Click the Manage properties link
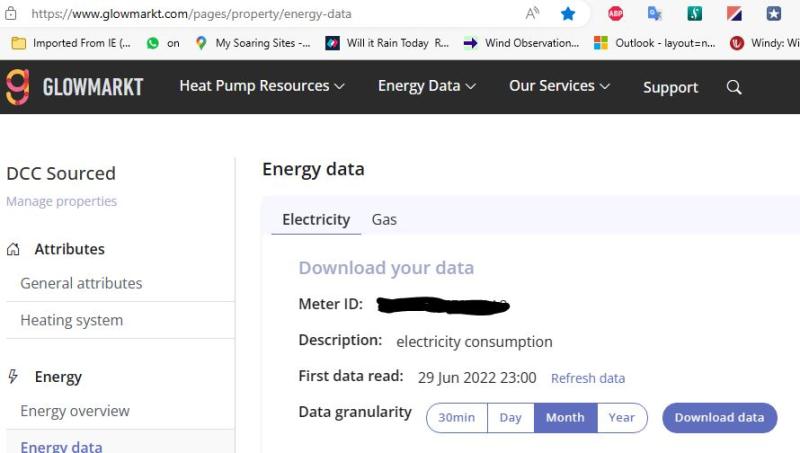 [62, 202]
